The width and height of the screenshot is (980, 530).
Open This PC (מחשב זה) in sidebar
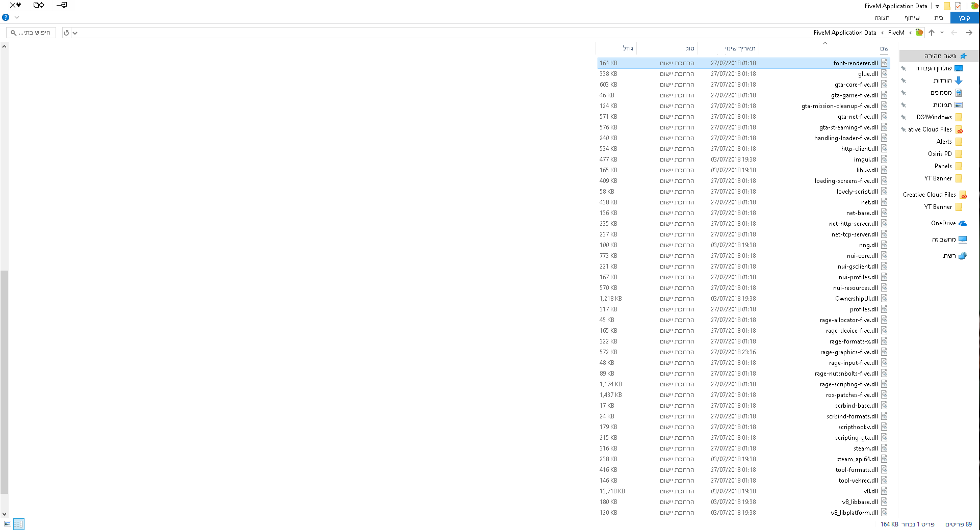tap(944, 240)
